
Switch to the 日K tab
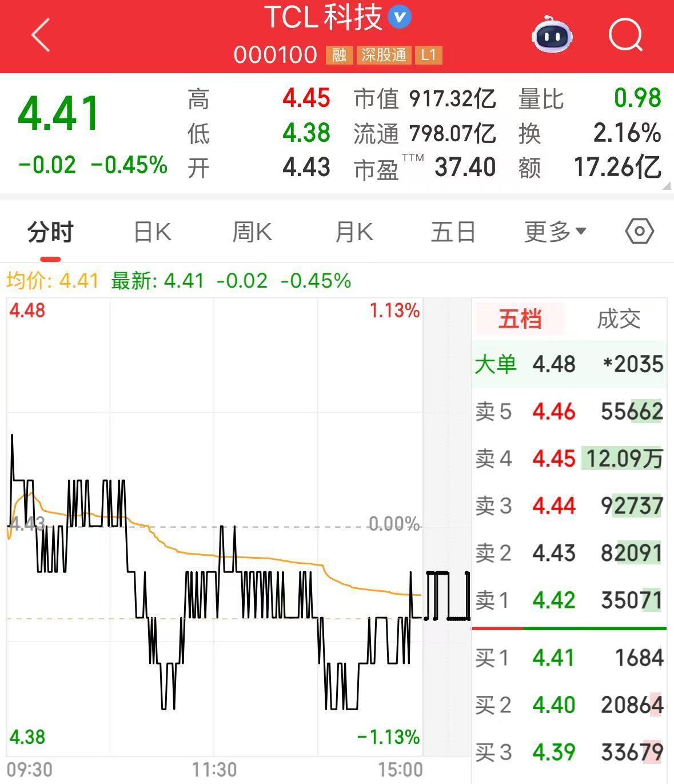click(x=152, y=232)
